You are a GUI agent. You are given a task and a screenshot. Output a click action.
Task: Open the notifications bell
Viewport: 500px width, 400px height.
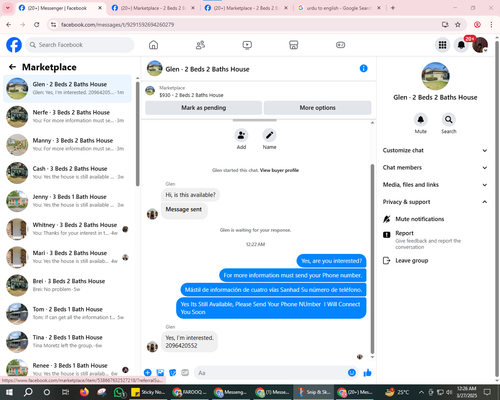pos(461,45)
